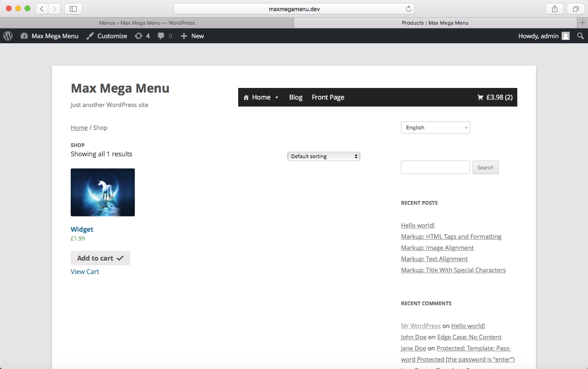Expand the Home menu dropdown arrow
The width and height of the screenshot is (588, 369).
(x=277, y=97)
